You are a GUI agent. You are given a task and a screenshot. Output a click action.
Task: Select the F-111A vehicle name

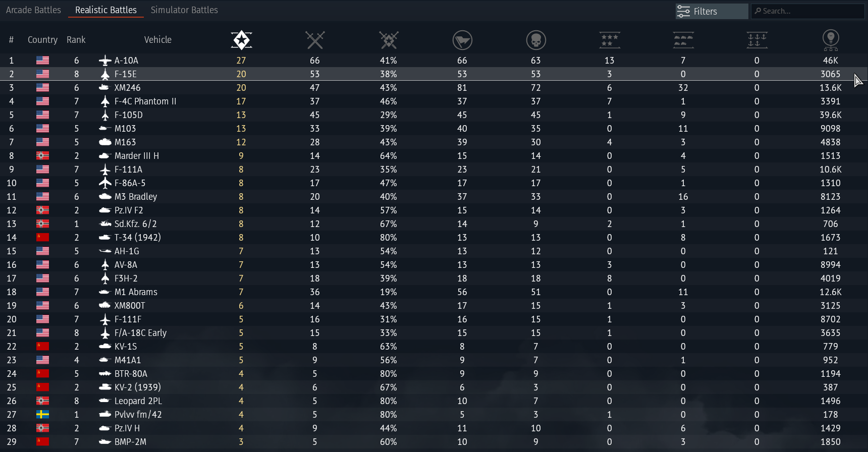(128, 169)
